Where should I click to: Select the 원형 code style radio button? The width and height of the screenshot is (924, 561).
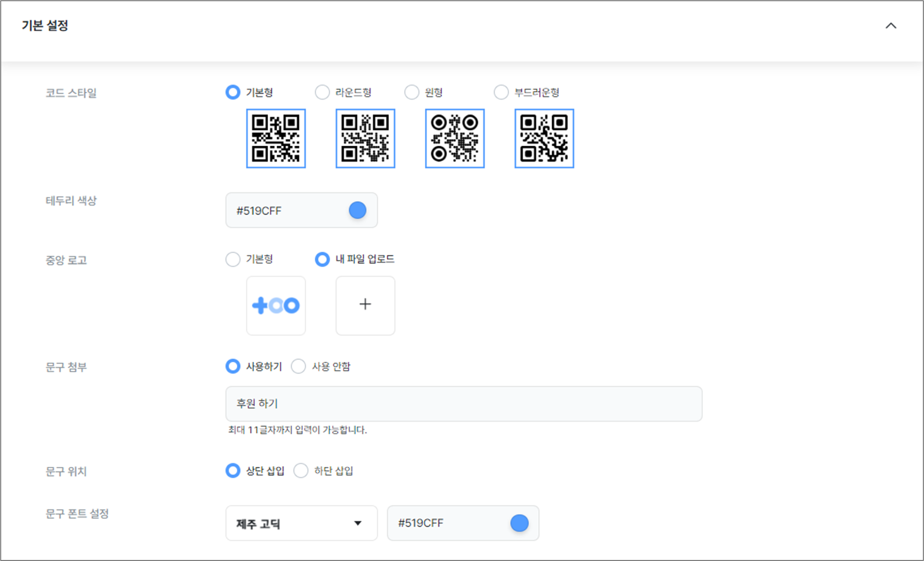tap(412, 92)
